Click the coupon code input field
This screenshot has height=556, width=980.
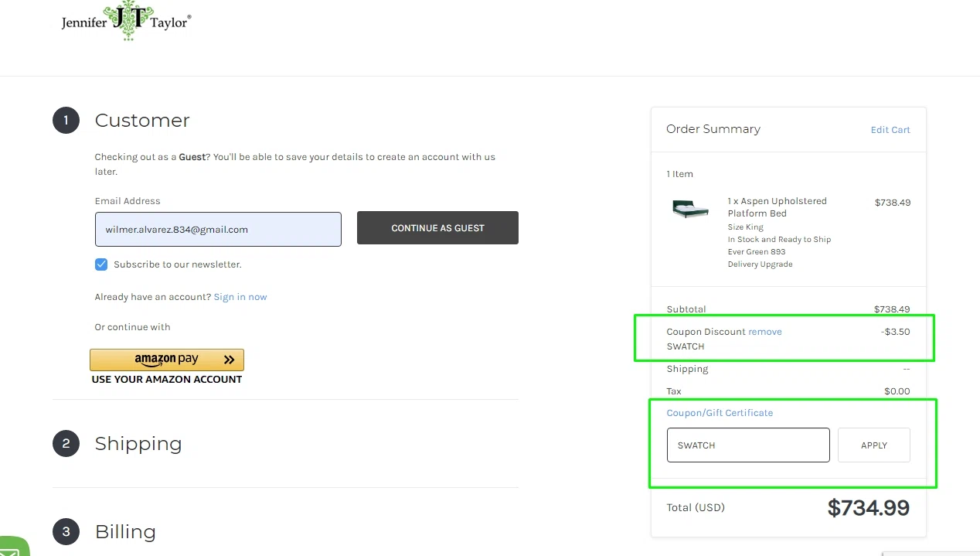pos(748,445)
